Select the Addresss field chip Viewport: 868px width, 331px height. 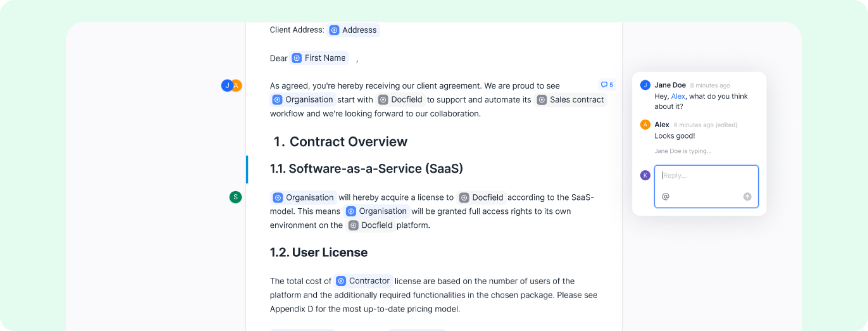353,30
